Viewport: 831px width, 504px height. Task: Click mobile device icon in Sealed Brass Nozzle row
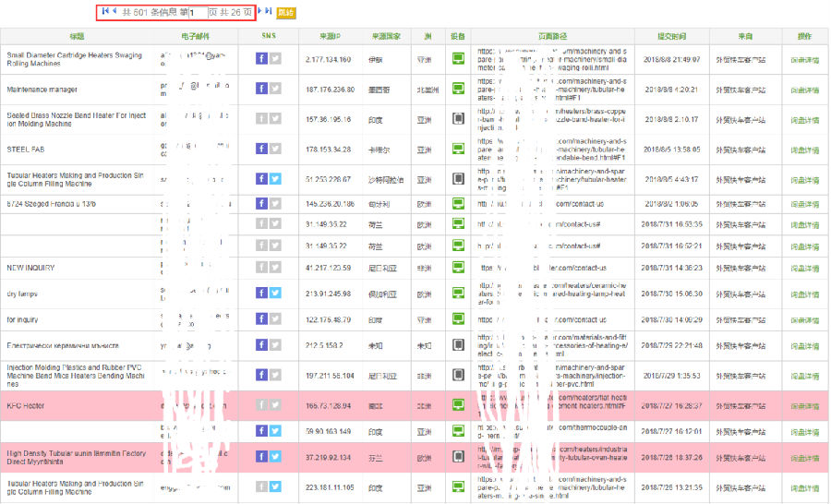click(457, 119)
